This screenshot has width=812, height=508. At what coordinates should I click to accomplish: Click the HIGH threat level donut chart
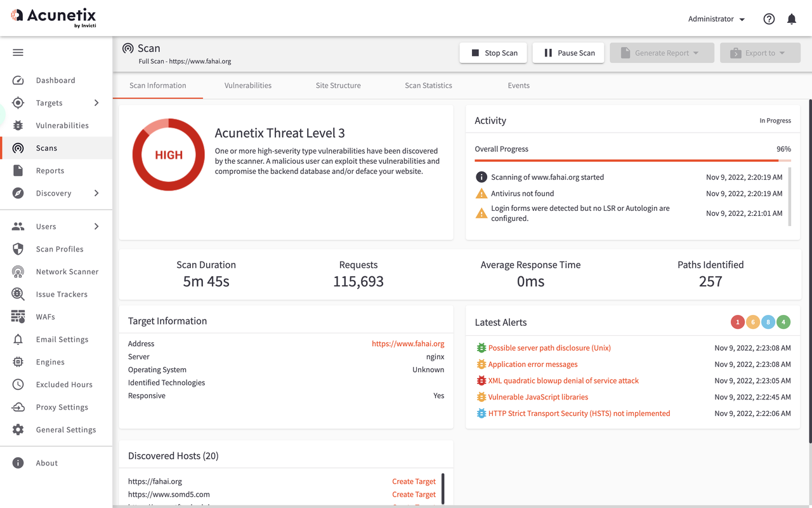pyautogui.click(x=169, y=154)
